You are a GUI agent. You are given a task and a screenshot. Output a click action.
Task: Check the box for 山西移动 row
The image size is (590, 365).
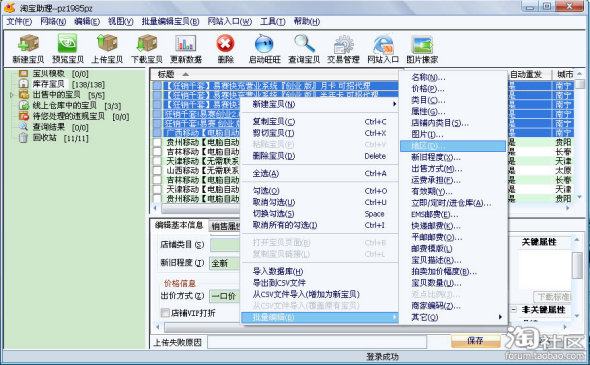click(x=157, y=170)
